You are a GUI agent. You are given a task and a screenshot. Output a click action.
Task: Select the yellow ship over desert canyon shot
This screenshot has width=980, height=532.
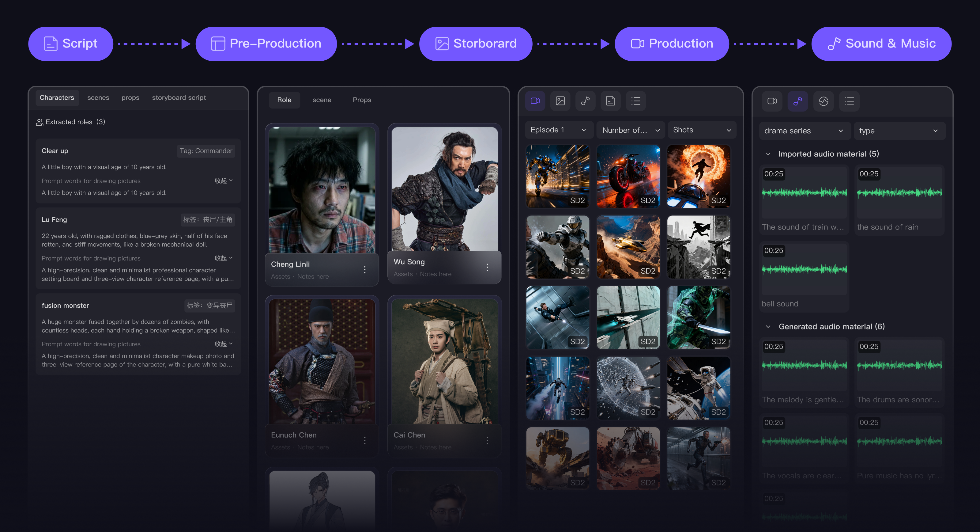(x=628, y=247)
